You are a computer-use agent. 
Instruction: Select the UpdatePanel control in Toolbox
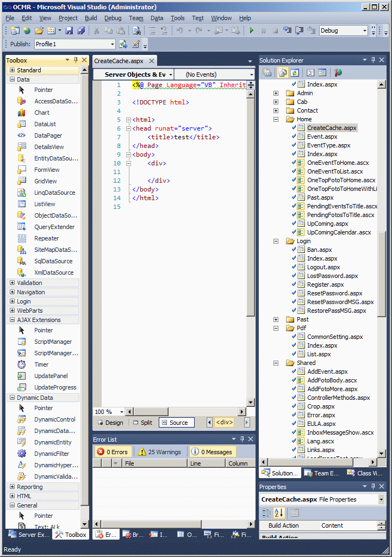pos(51,376)
